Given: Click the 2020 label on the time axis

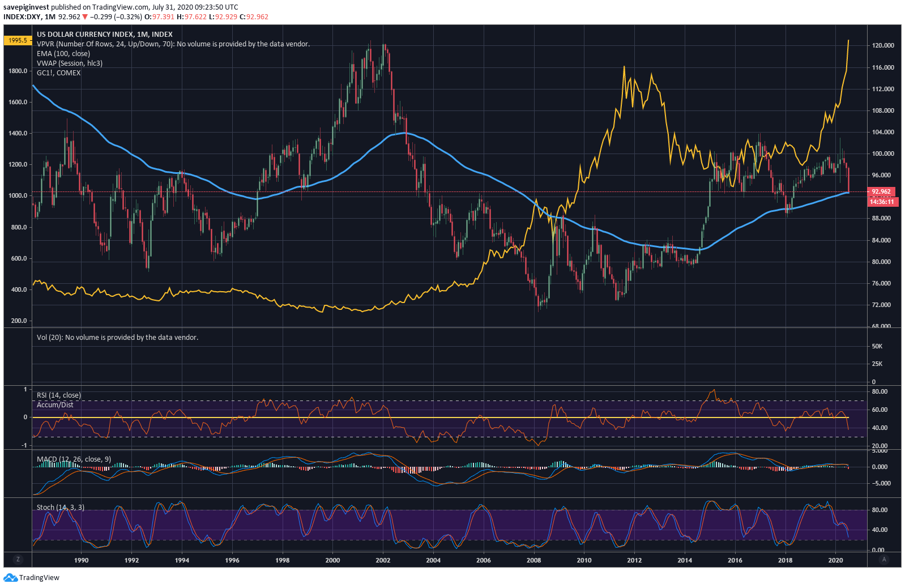Looking at the screenshot, I should (835, 560).
